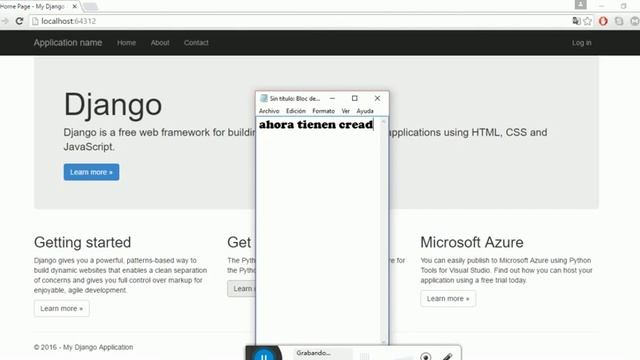Close the Home Page browser tab
The height and width of the screenshot is (360, 640).
[x=74, y=7]
